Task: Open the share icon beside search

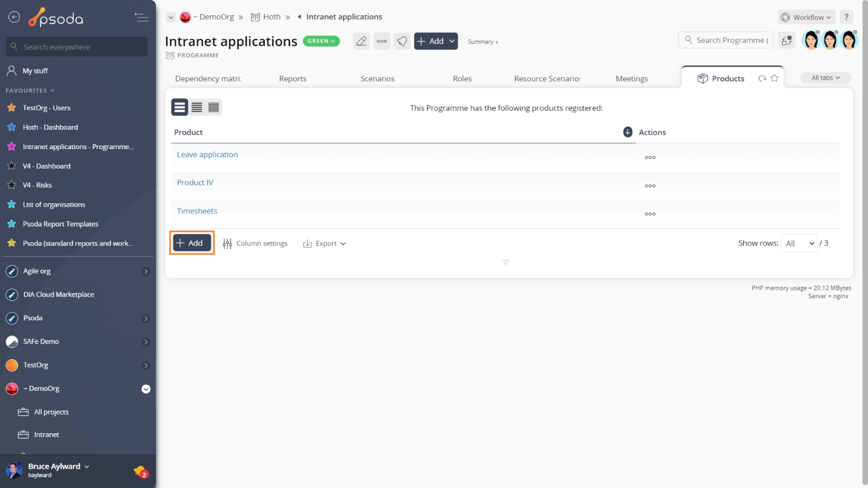Action: (787, 41)
